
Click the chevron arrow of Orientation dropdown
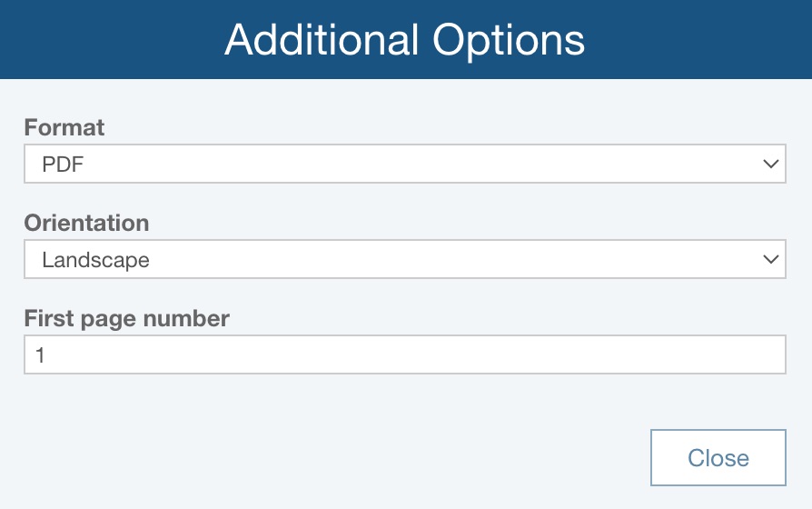click(x=771, y=260)
